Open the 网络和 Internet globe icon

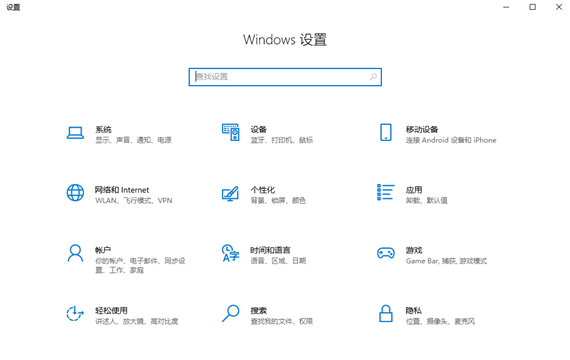(x=75, y=193)
